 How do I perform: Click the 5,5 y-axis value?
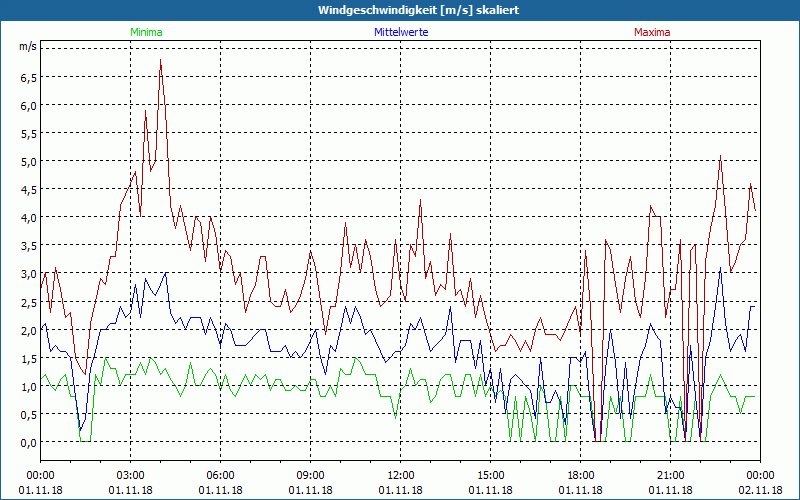29,134
